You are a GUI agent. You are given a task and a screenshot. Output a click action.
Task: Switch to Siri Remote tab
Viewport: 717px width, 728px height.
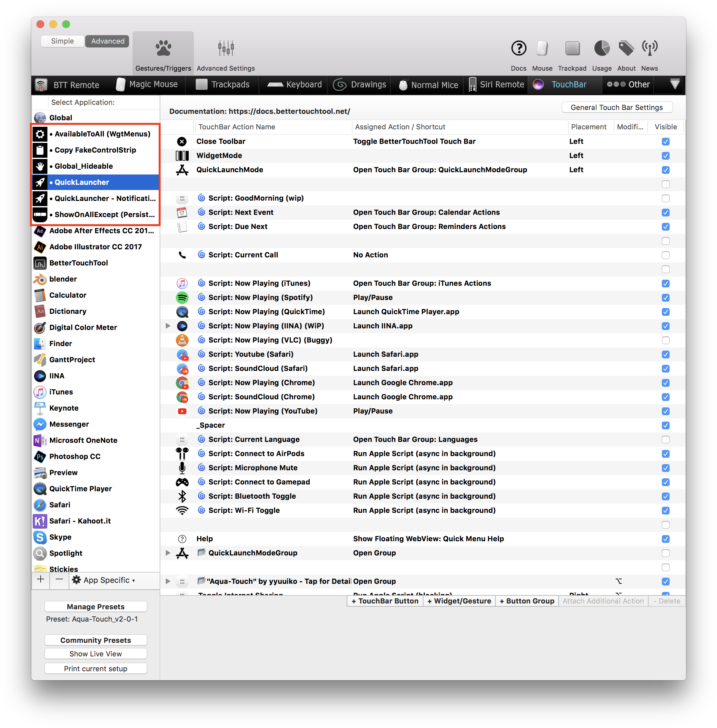[x=496, y=85]
